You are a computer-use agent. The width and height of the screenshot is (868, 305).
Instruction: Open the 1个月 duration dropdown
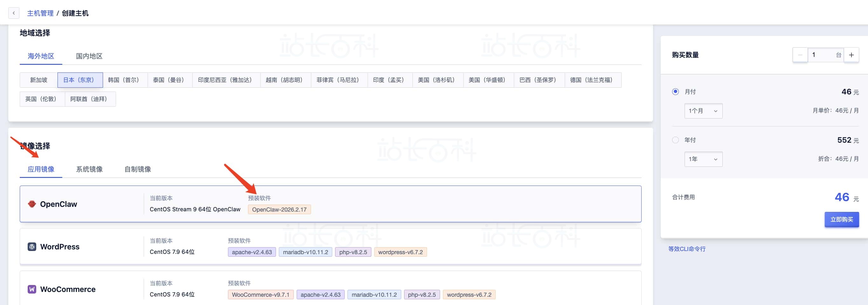[x=703, y=111]
